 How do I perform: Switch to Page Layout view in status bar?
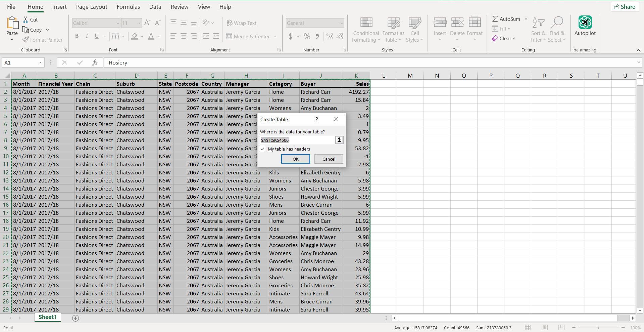(x=544, y=328)
